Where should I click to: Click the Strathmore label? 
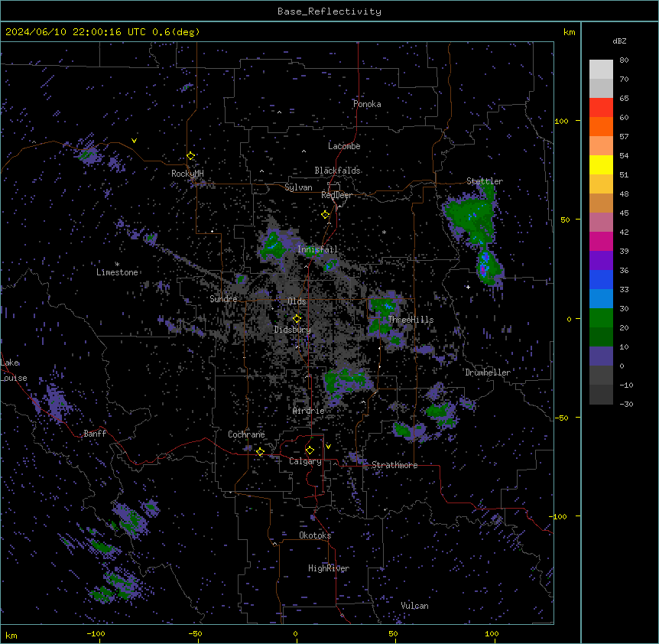tap(394, 465)
